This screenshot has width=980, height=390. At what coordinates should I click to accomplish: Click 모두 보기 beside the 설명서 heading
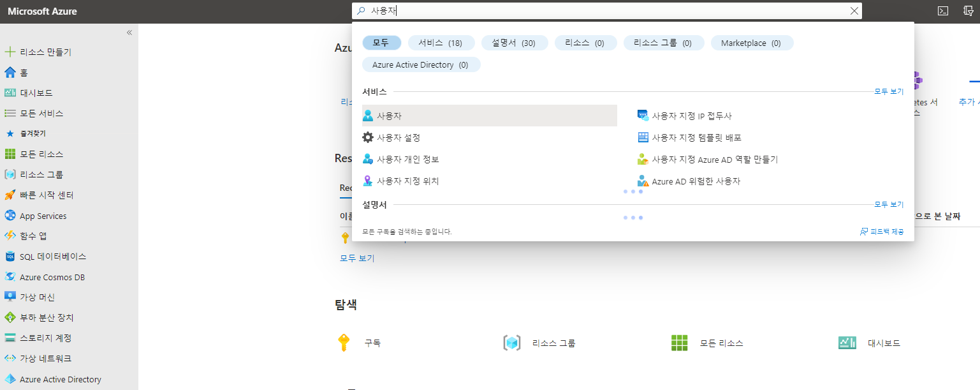click(x=889, y=204)
